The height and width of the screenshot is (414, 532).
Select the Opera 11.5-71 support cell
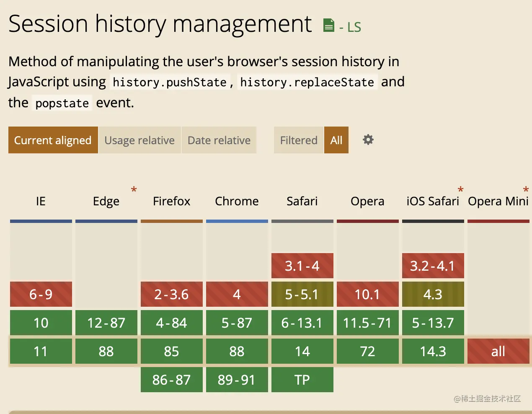tap(368, 323)
